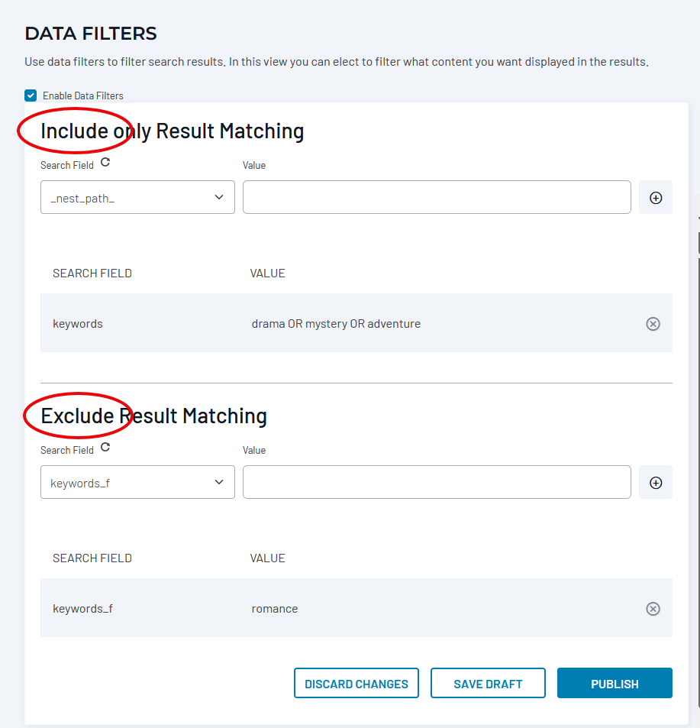Screen dimensions: 700x728
Task: Refresh the Exclude section Search Field list
Action: 105,448
